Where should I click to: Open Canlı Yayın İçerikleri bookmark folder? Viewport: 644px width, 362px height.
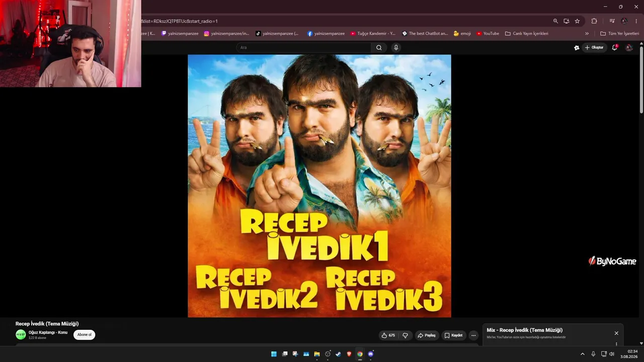coord(527,34)
